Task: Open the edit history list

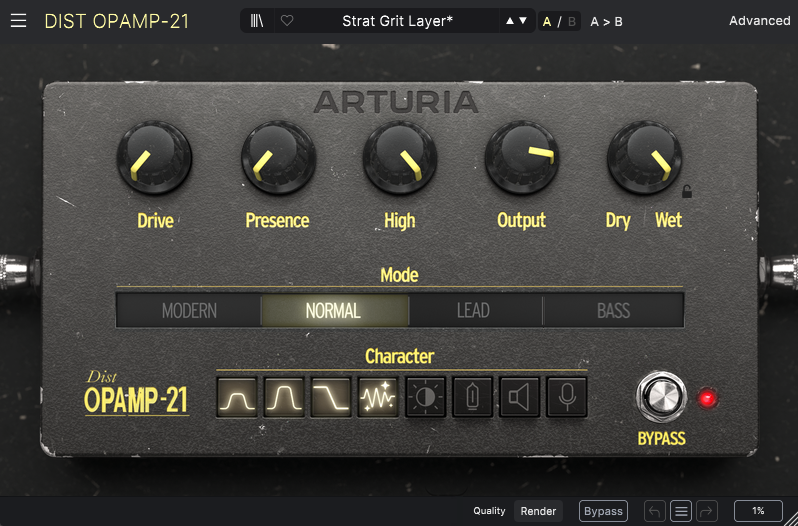Action: point(681,511)
